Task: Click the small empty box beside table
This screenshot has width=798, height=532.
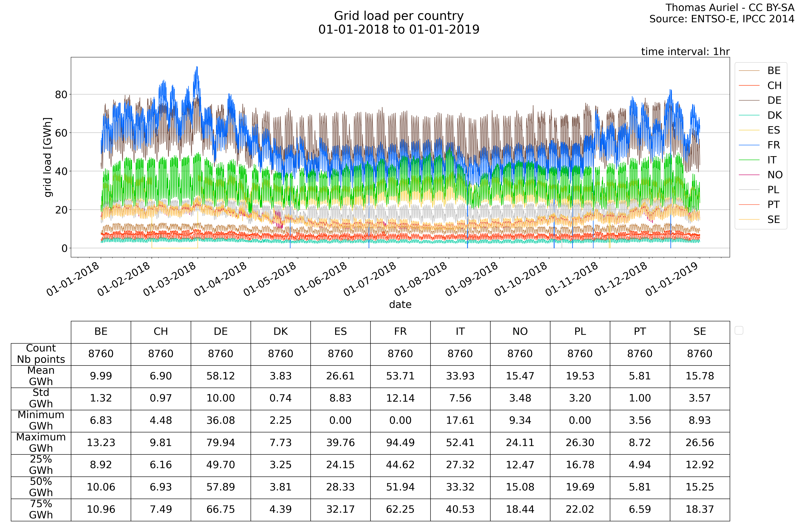Action: click(739, 330)
